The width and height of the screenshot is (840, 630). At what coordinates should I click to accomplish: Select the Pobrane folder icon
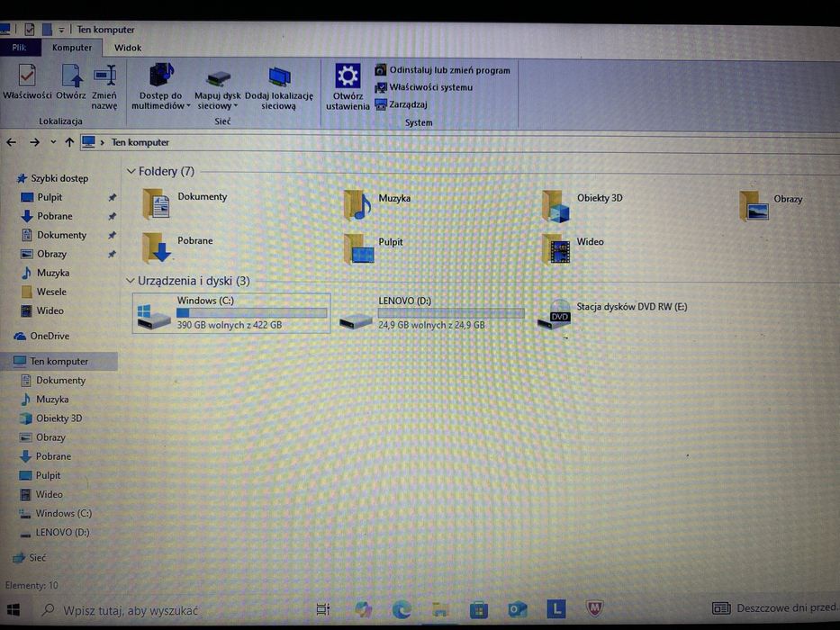(157, 247)
